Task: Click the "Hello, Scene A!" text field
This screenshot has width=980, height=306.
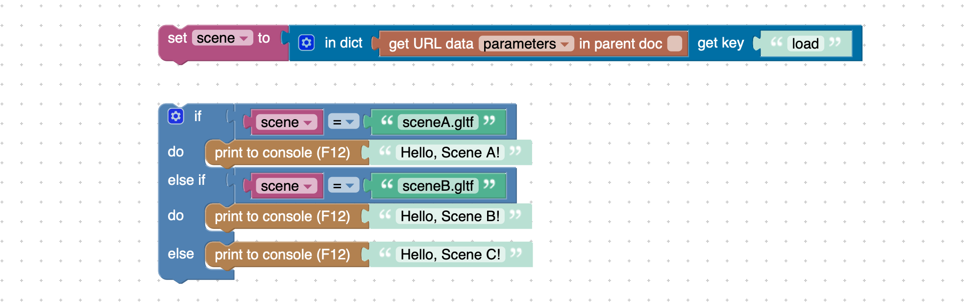Action: click(x=450, y=153)
